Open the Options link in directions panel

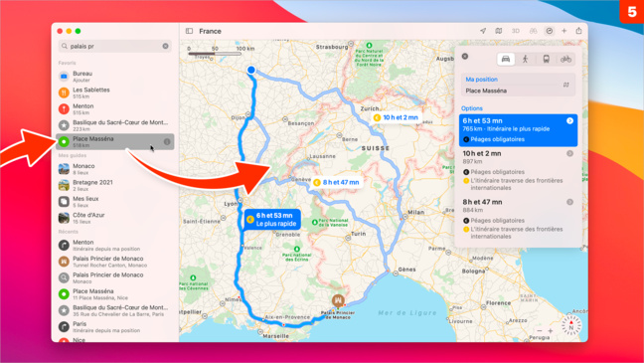(x=471, y=108)
